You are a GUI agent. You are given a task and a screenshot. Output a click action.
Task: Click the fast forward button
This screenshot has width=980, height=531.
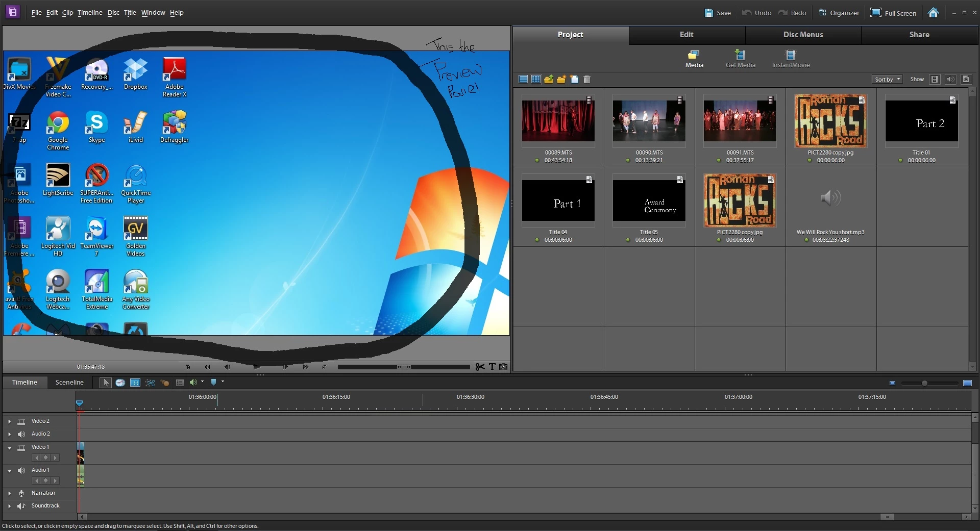pyautogui.click(x=305, y=367)
